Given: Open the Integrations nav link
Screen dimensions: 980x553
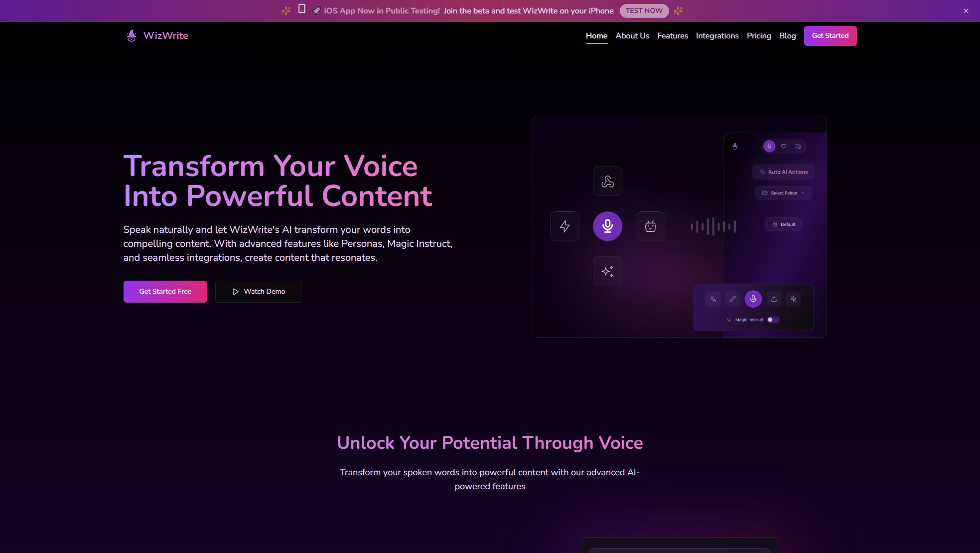Looking at the screenshot, I should pos(717,36).
